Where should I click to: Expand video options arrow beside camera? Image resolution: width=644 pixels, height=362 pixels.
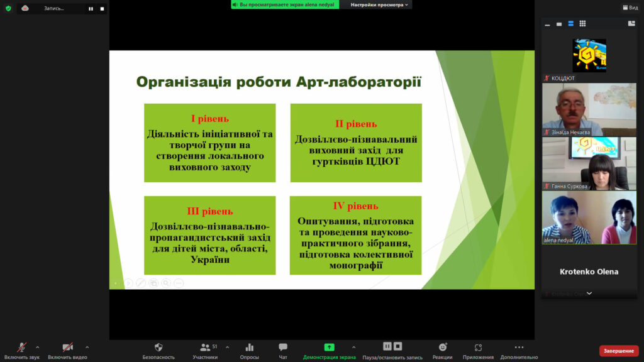coord(87,347)
